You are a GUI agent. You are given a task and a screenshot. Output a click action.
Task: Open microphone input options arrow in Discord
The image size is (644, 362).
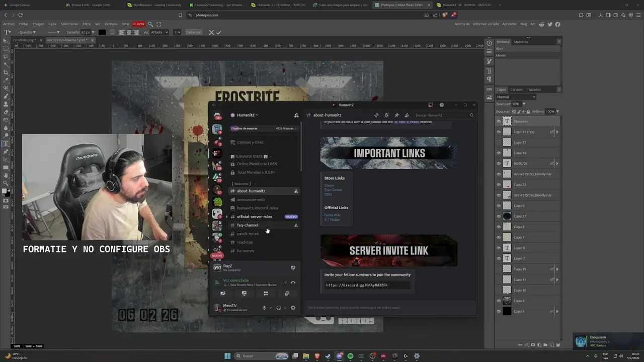pos(271,308)
